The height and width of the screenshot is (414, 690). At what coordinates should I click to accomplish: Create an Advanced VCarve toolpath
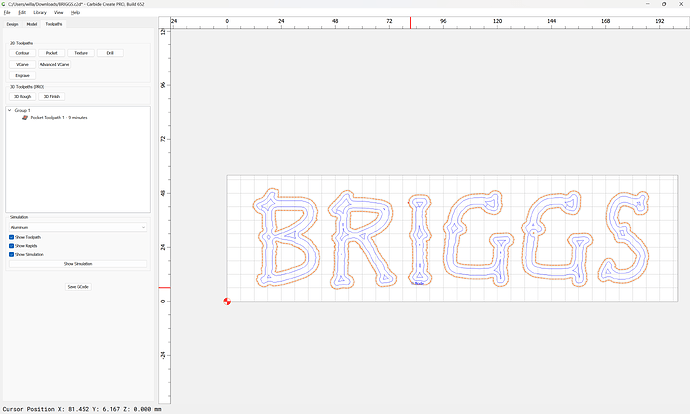click(x=55, y=64)
